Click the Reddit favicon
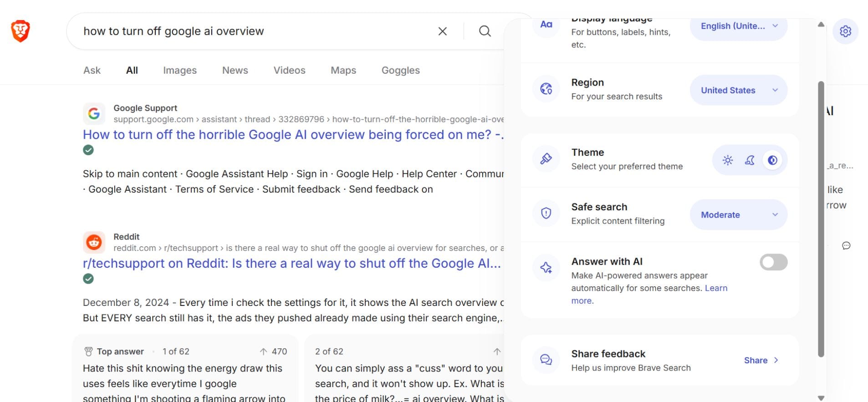The height and width of the screenshot is (402, 868). coord(94,242)
